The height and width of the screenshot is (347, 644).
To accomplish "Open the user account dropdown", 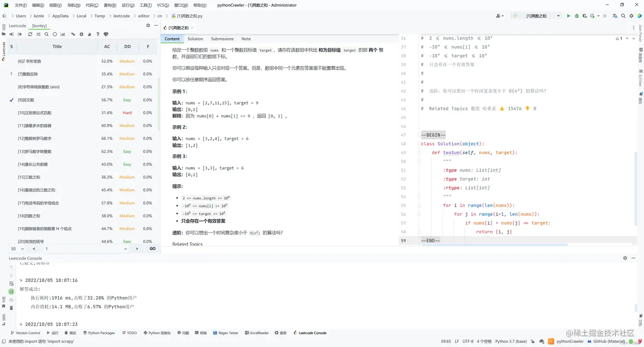I will tap(500, 16).
